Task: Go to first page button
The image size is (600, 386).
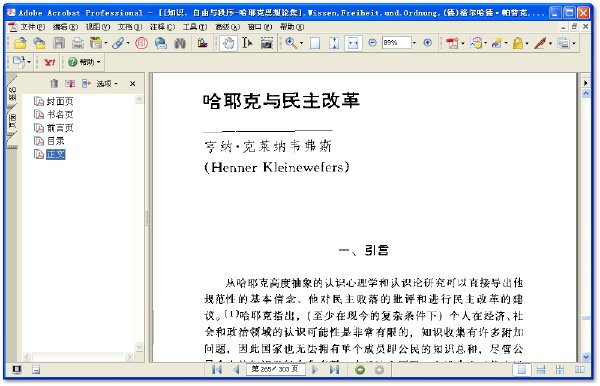Action: click(217, 370)
